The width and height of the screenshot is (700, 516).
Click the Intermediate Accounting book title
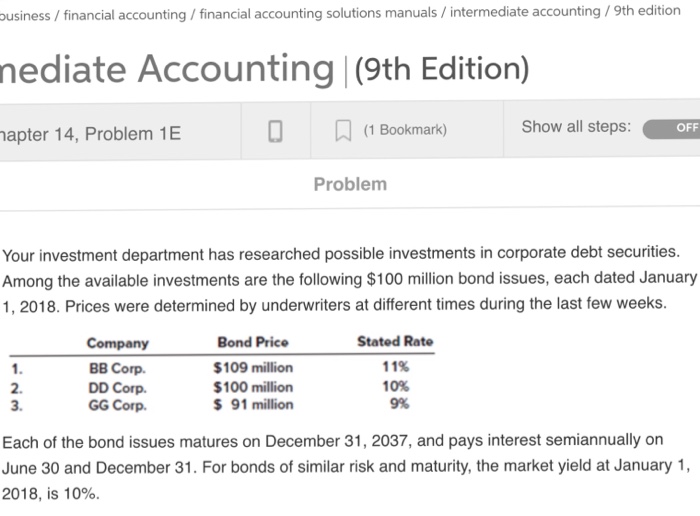[167, 68]
